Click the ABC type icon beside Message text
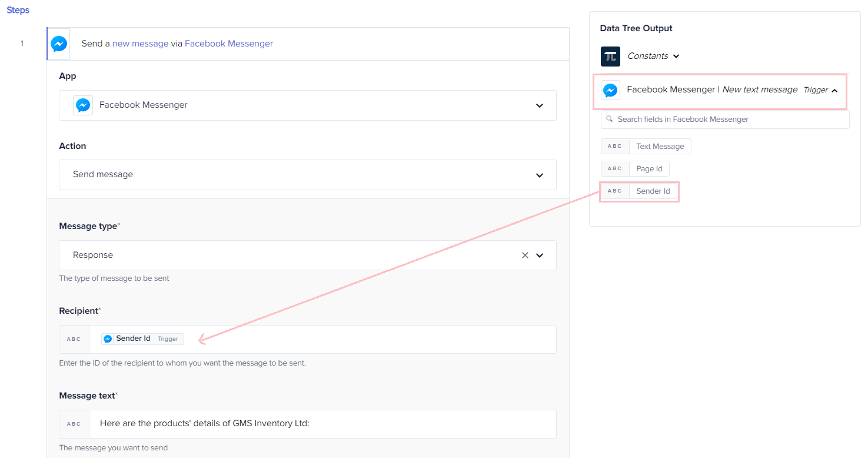The image size is (868, 458). tap(74, 424)
